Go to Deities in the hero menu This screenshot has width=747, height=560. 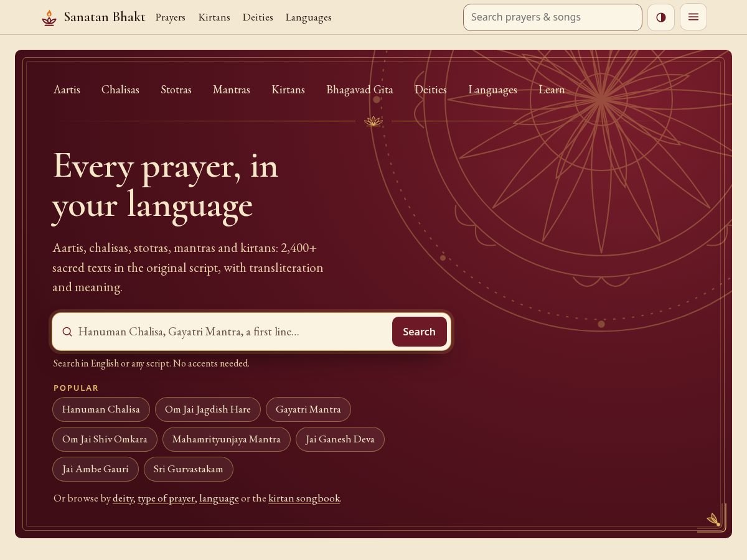pos(431,90)
